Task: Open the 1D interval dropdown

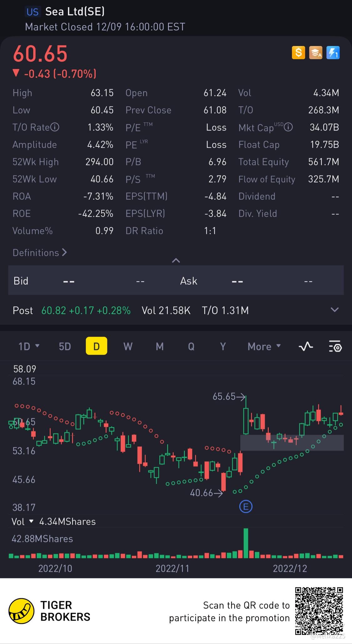Action: pyautogui.click(x=29, y=346)
